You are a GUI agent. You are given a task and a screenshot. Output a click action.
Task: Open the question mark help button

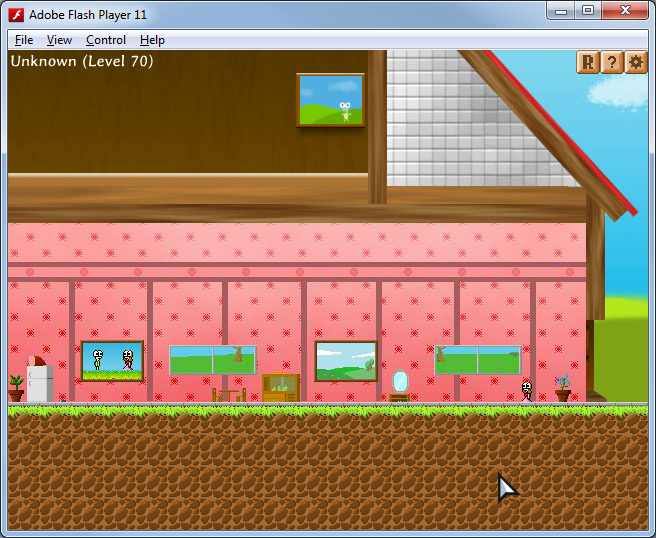[x=611, y=62]
